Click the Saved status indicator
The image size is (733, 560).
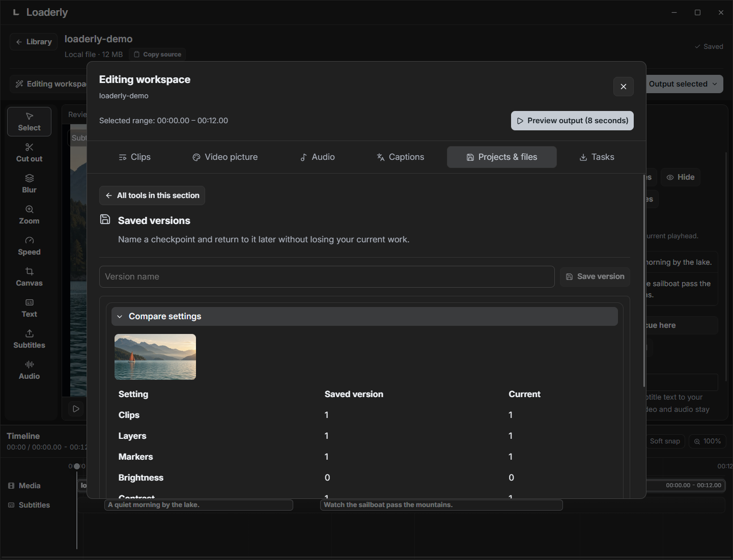709,46
